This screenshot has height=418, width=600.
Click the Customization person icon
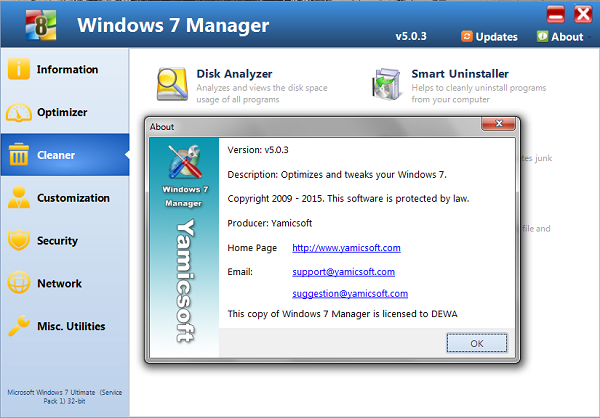click(x=19, y=198)
